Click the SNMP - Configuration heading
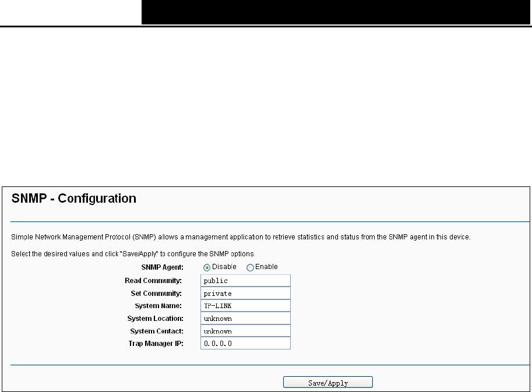The width and height of the screenshot is (532, 392). pyautogui.click(x=73, y=199)
